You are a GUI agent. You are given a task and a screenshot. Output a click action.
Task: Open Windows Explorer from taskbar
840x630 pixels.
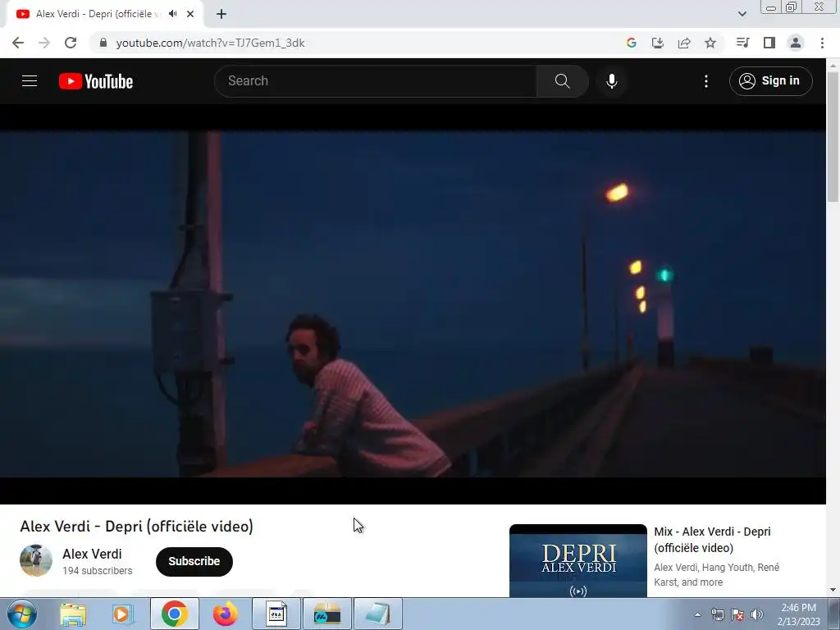[x=73, y=614]
